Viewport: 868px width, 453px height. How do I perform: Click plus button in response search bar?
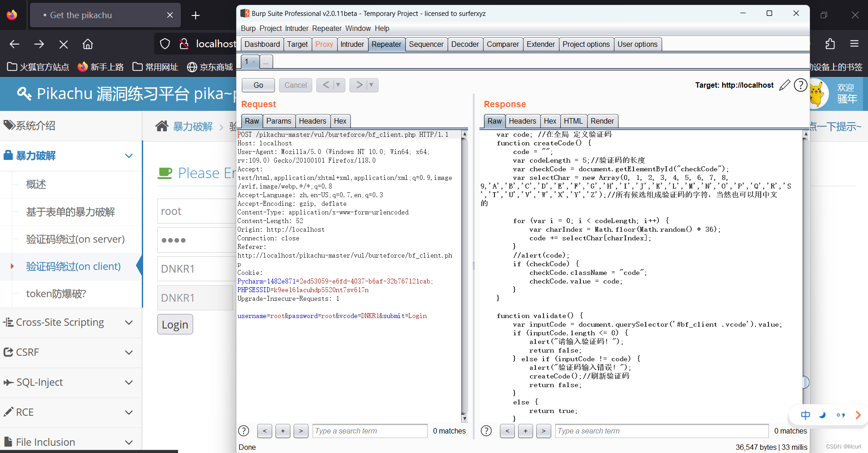[x=525, y=431]
